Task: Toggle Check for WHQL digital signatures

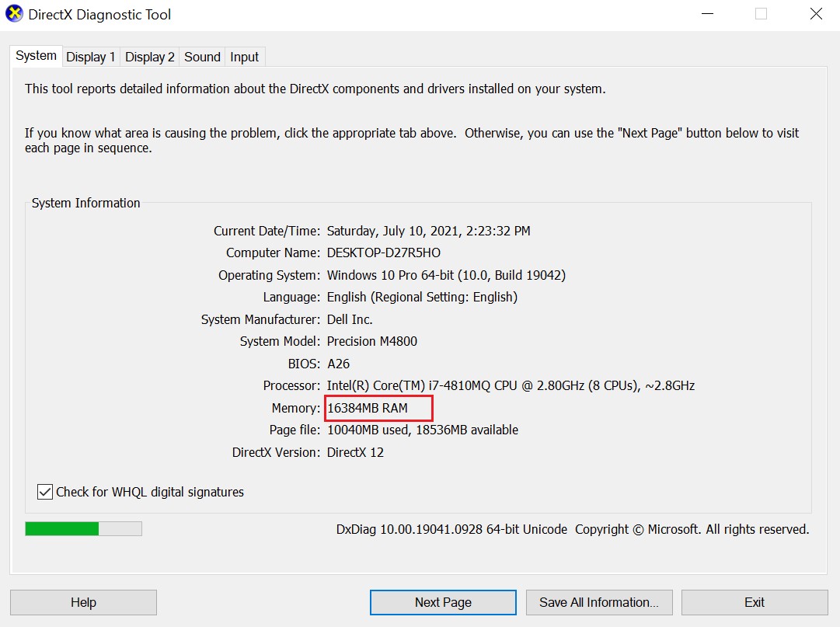Action: coord(45,492)
